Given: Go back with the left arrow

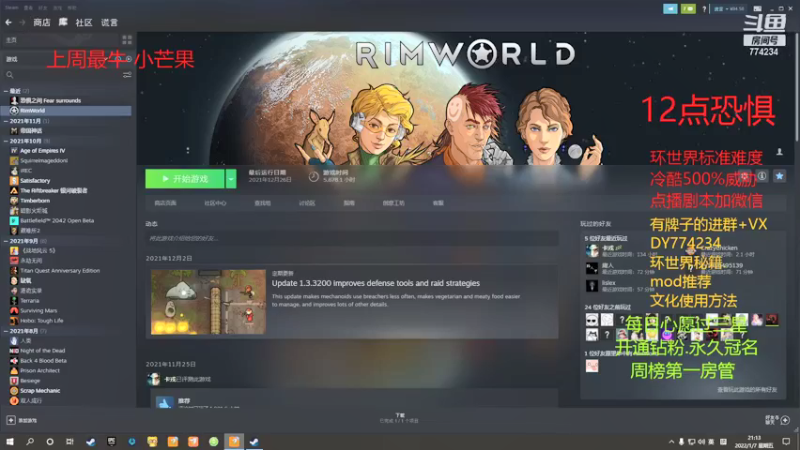Looking at the screenshot, I should pos(8,22).
